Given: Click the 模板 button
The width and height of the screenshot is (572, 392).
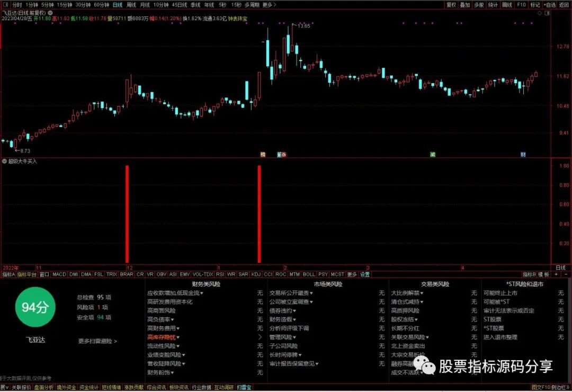Looking at the screenshot, I should pyautogui.click(x=543, y=274).
